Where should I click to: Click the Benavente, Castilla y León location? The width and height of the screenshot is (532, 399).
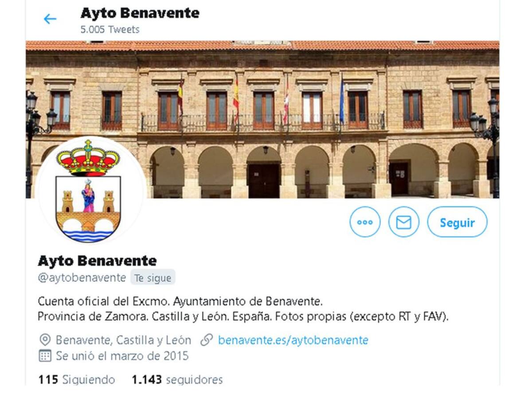click(x=123, y=340)
